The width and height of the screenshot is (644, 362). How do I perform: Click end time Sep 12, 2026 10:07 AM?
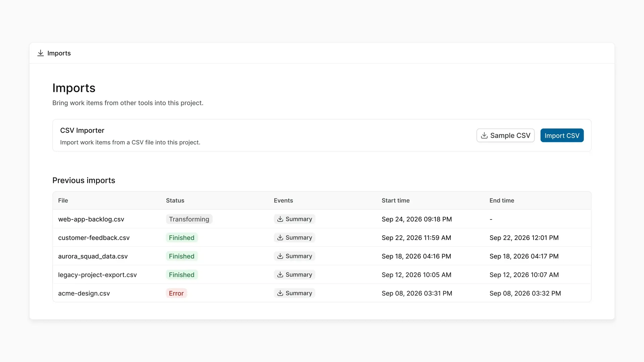524,275
